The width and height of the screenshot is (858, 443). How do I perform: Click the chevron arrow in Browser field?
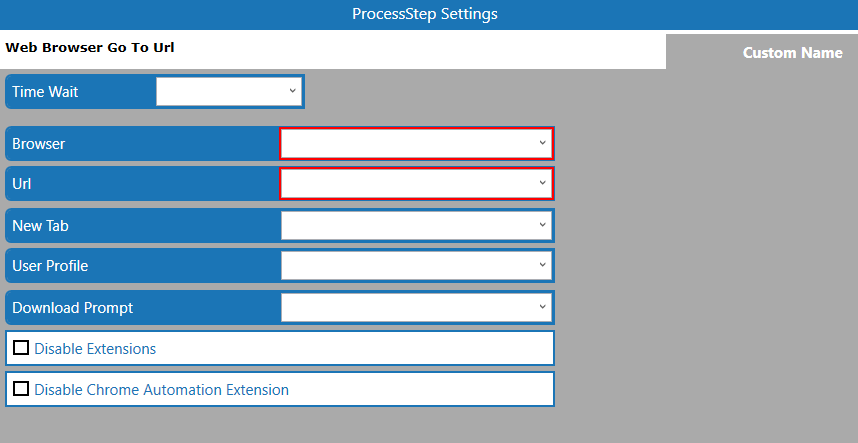pyautogui.click(x=542, y=143)
